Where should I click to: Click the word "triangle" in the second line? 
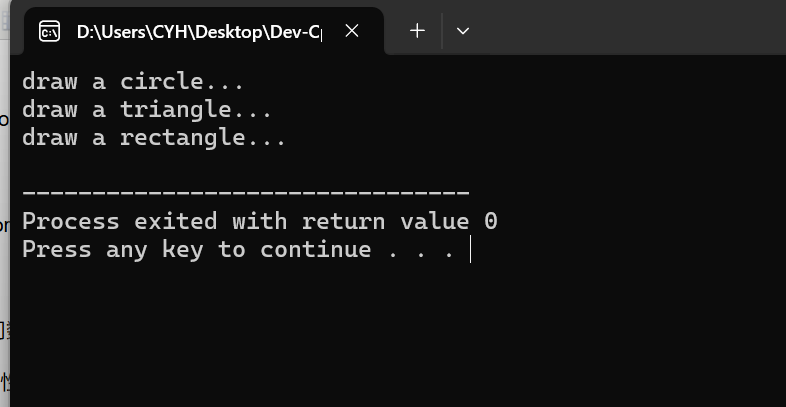(175, 110)
